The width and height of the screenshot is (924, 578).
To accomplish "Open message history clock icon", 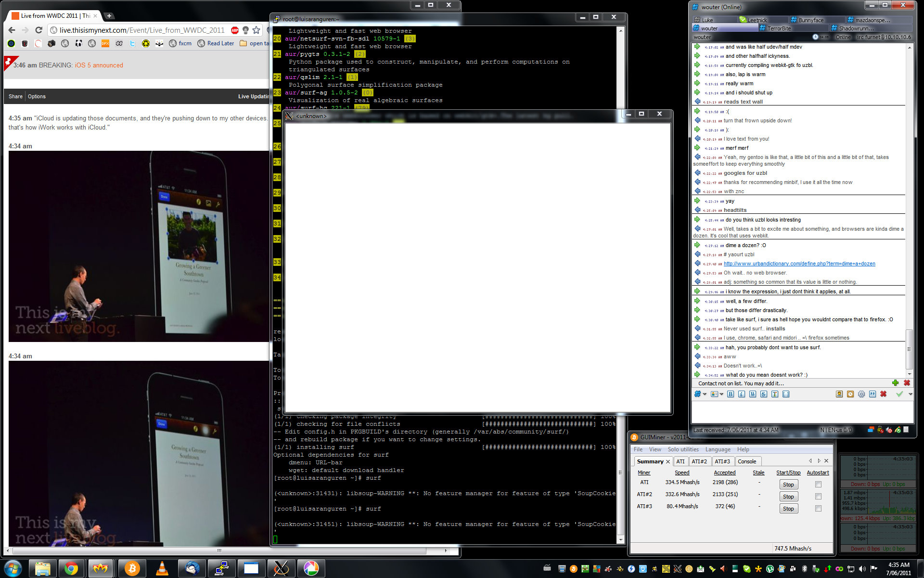I will pos(850,394).
